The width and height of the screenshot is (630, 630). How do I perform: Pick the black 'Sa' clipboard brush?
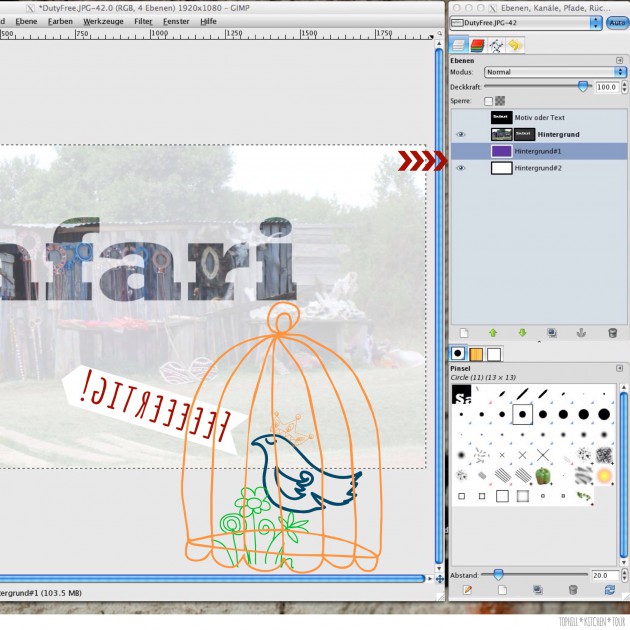(461, 395)
